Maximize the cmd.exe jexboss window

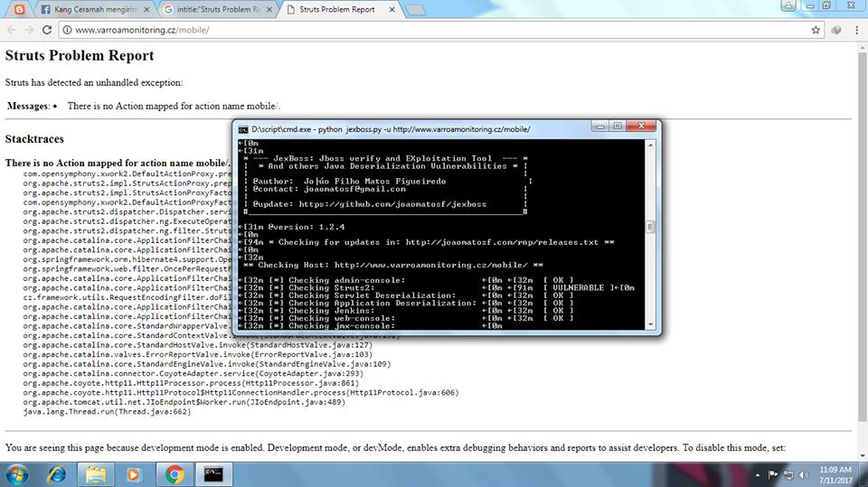point(618,126)
